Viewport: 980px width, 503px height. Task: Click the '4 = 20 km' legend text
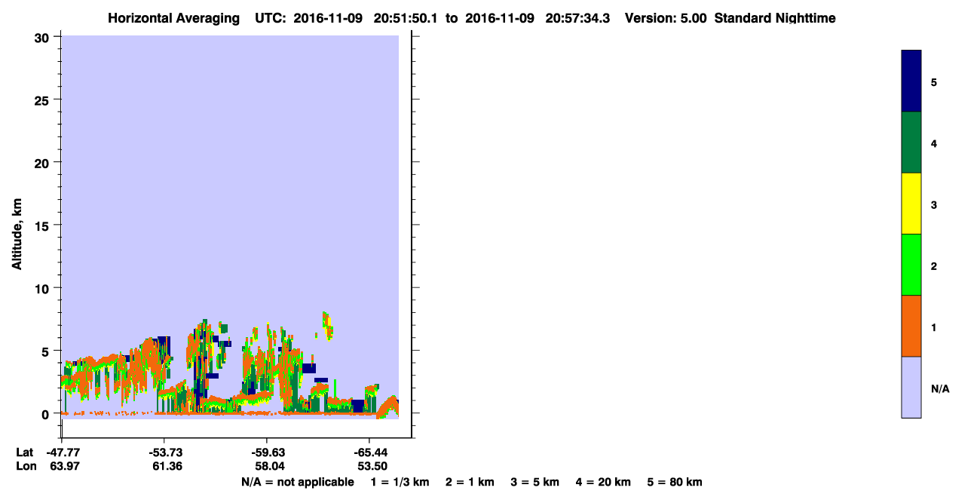[603, 482]
